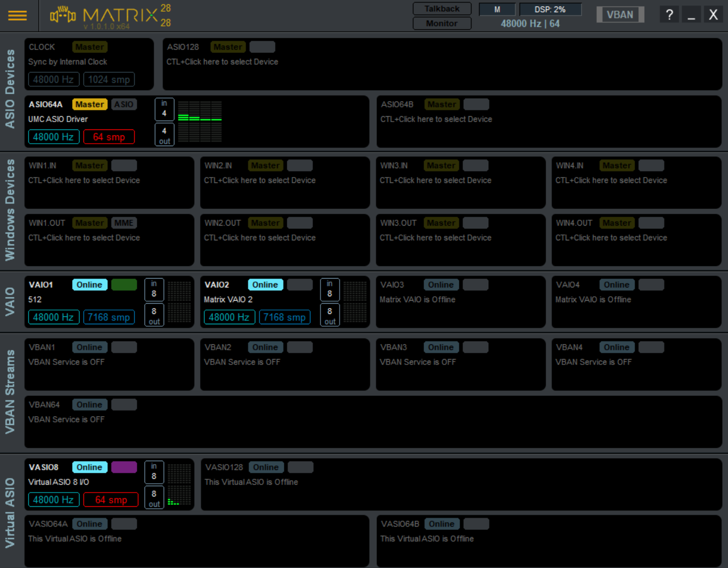
Task: Toggle VASIO64A Online state
Action: click(90, 524)
